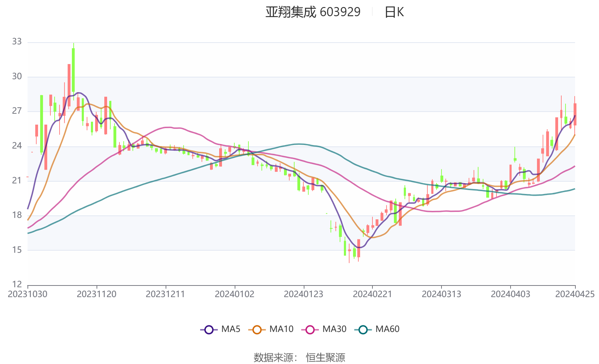This screenshot has height=364, width=599.
Task: Click the 日K label
Action: 394,12
